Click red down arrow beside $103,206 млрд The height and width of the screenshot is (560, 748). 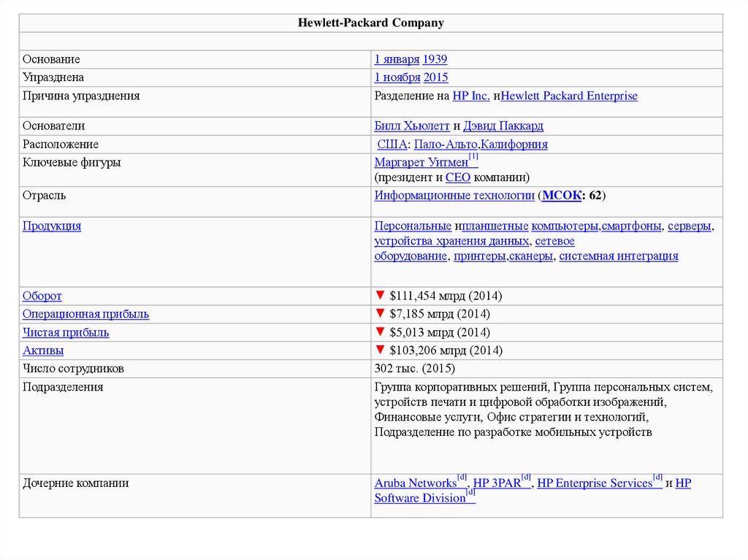coord(380,350)
